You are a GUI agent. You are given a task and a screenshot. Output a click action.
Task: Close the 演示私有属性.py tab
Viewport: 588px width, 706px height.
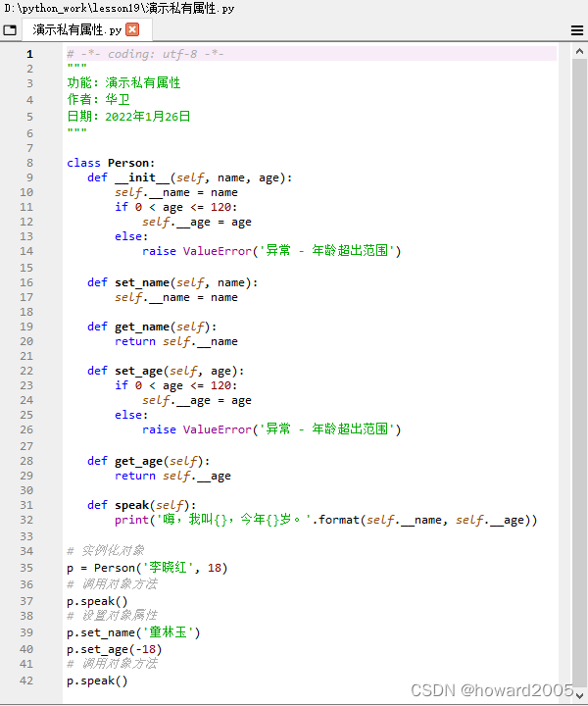(x=132, y=29)
